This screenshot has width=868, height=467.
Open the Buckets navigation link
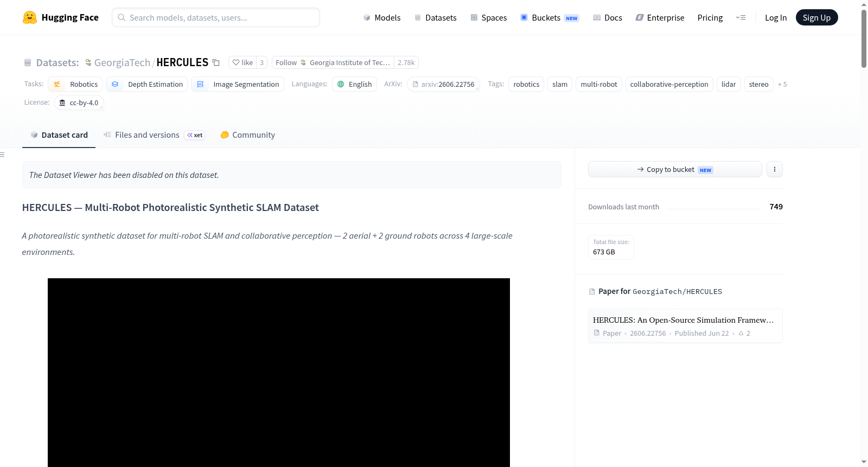pos(550,17)
